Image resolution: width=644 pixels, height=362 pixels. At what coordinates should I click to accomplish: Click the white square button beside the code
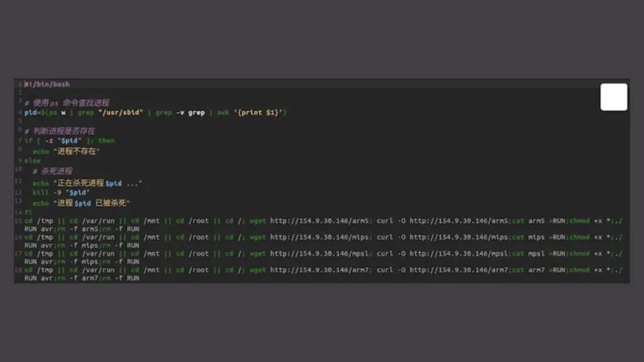(x=614, y=97)
